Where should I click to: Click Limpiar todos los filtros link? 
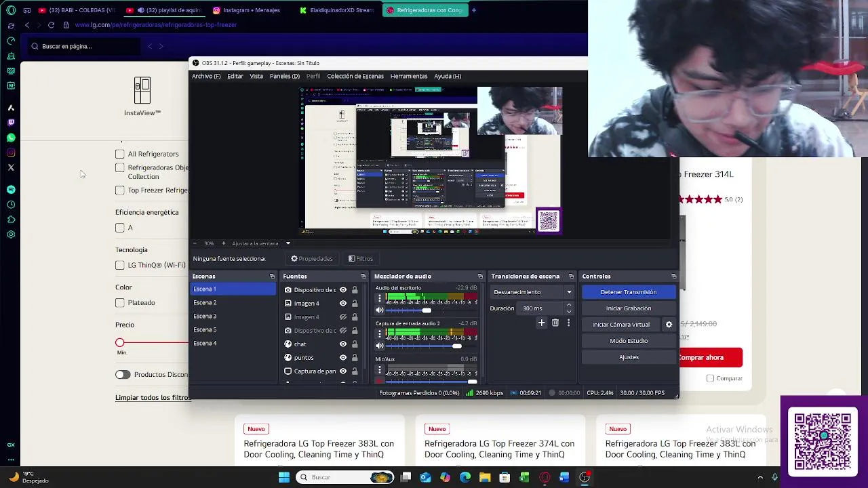153,397
